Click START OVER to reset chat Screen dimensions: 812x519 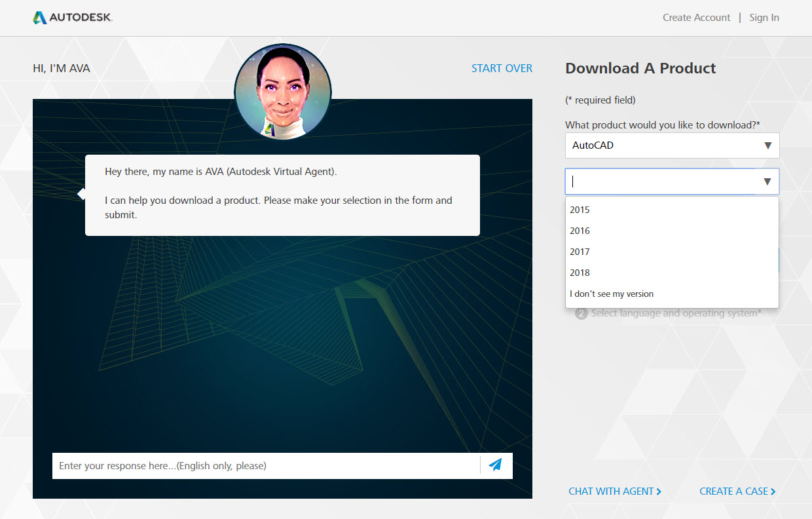click(x=502, y=68)
